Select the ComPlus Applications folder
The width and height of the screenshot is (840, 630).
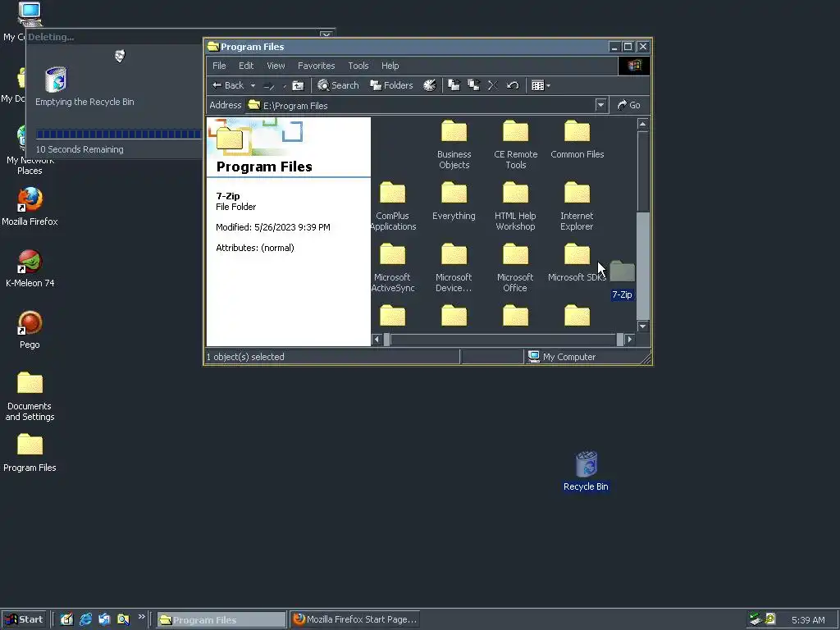coord(393,206)
